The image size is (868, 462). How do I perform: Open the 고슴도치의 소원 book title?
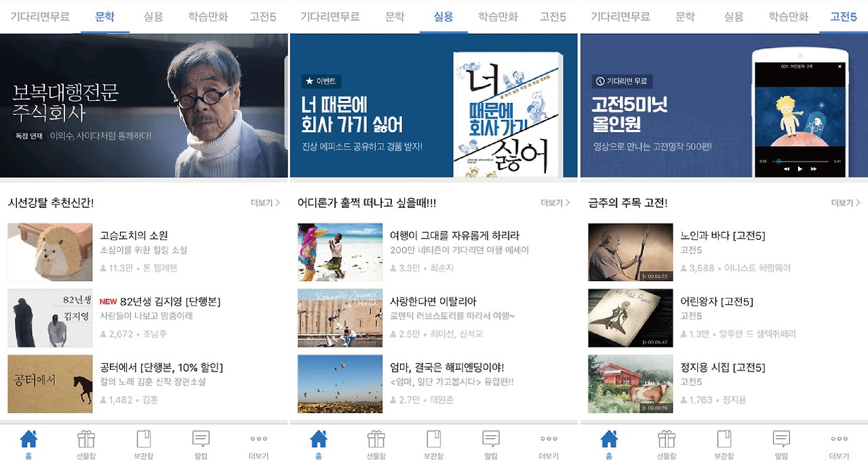pyautogui.click(x=134, y=235)
